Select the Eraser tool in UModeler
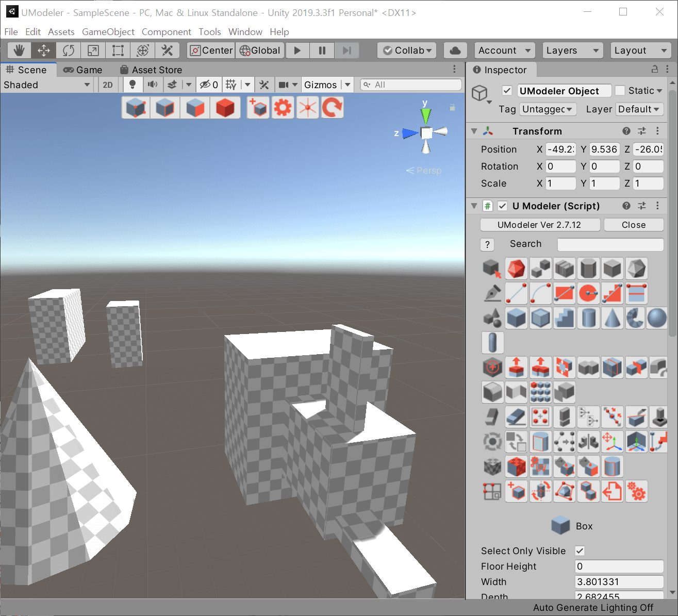 [516, 417]
